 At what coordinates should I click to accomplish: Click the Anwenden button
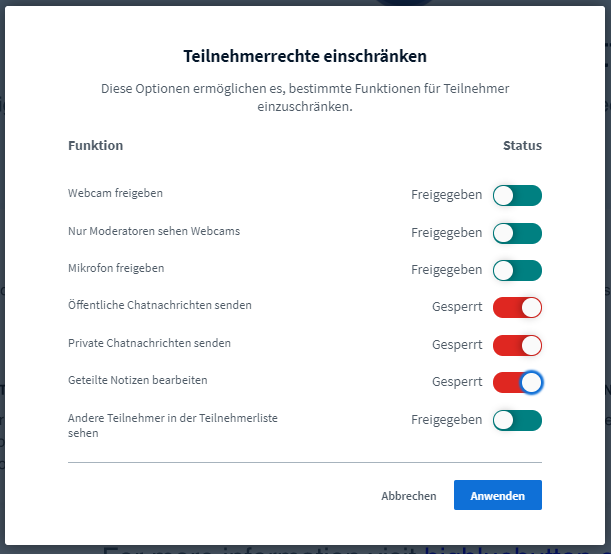[498, 495]
